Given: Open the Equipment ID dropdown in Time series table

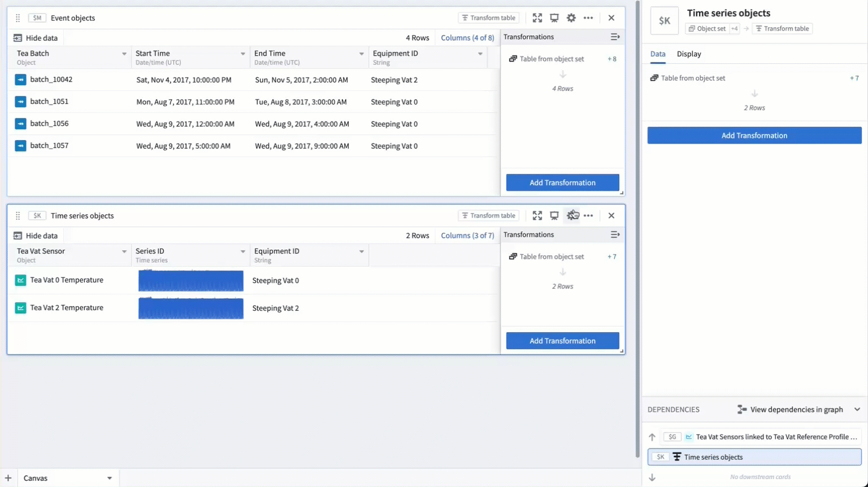Looking at the screenshot, I should pos(361,251).
